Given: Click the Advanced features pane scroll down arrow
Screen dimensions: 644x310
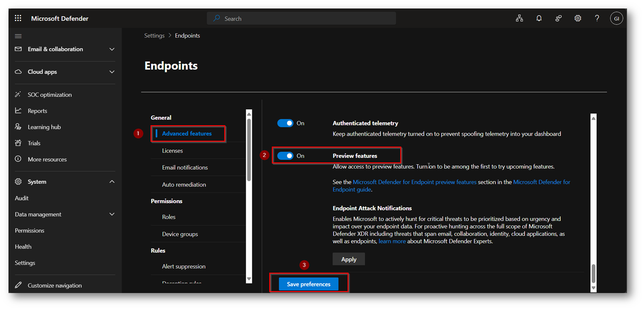Looking at the screenshot, I should (593, 288).
